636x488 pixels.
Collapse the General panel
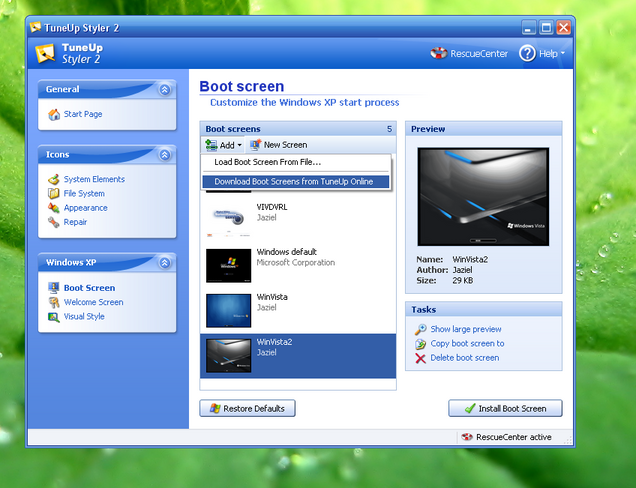(x=165, y=89)
